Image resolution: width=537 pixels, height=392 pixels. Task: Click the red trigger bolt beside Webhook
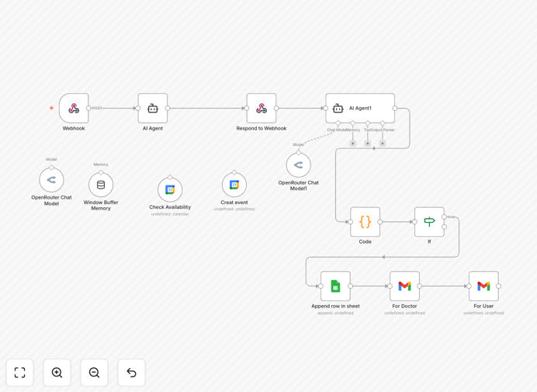tap(51, 108)
